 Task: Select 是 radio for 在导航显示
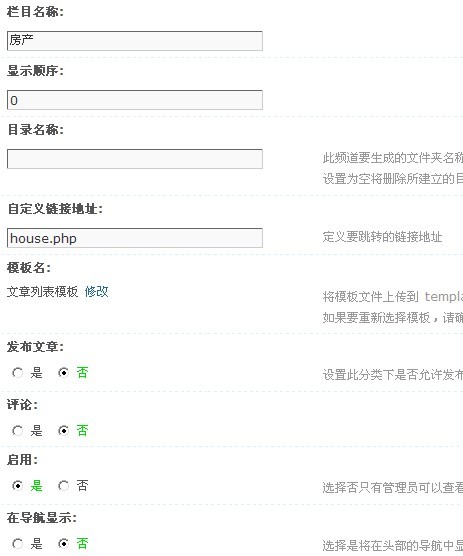click(17, 544)
